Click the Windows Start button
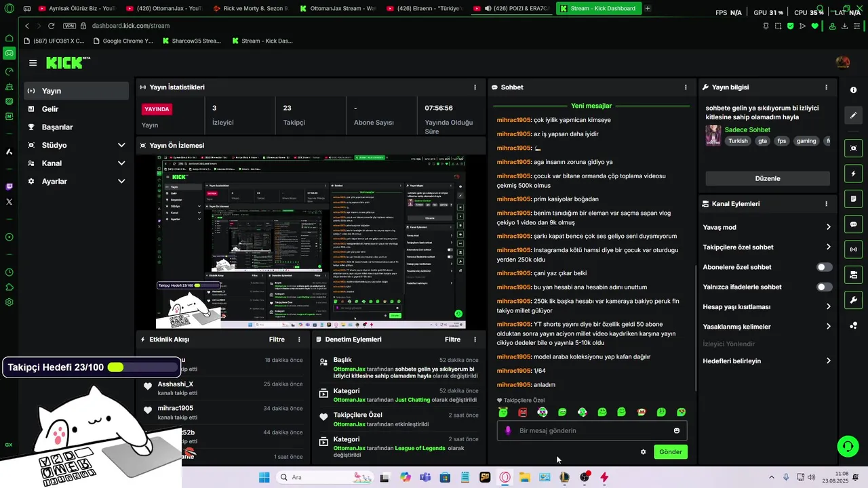Screen dimensions: 868x488 [264, 477]
